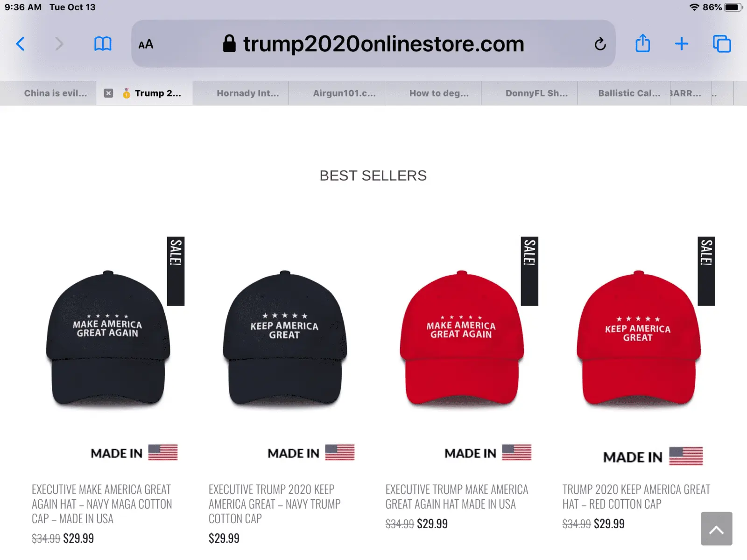Open the Share sheet icon

[x=643, y=43]
